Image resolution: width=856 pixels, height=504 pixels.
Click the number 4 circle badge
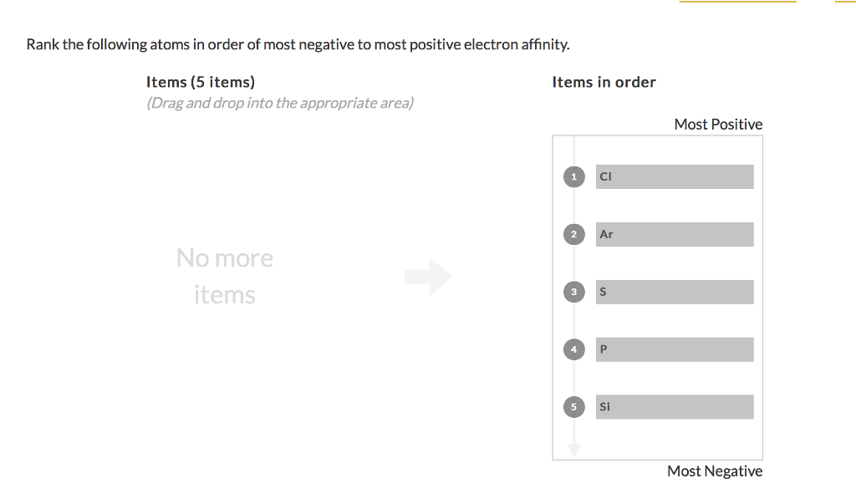coord(573,349)
